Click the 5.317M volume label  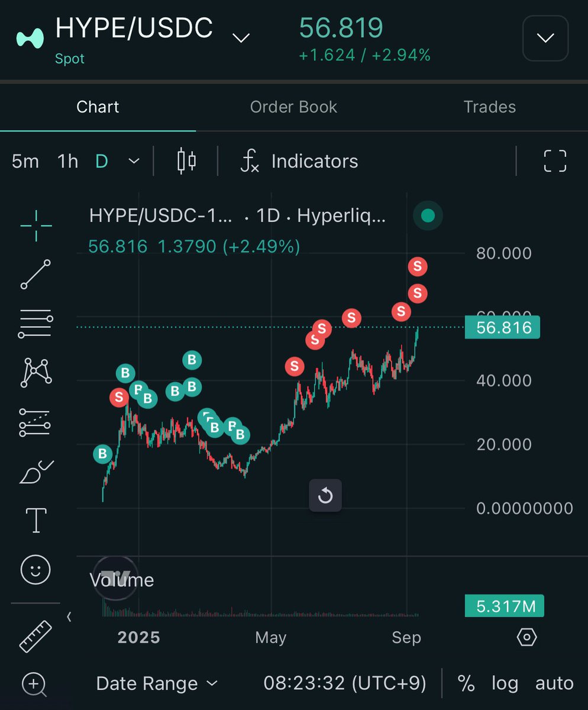click(504, 606)
